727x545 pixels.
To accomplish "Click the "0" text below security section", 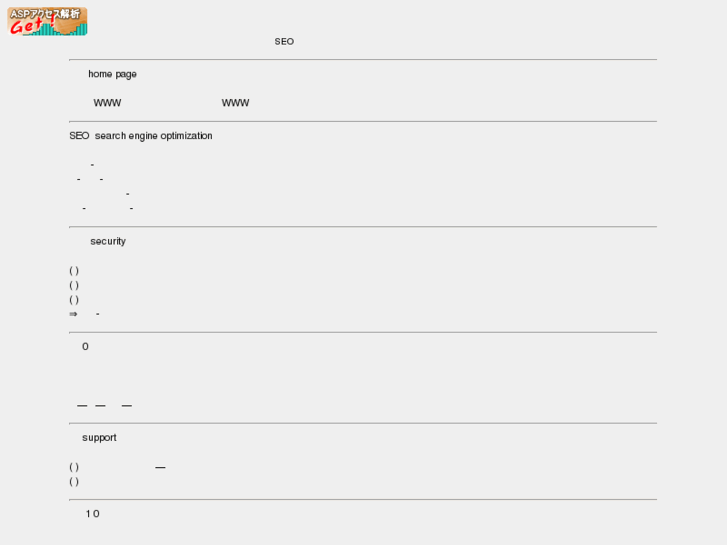I will point(85,347).
